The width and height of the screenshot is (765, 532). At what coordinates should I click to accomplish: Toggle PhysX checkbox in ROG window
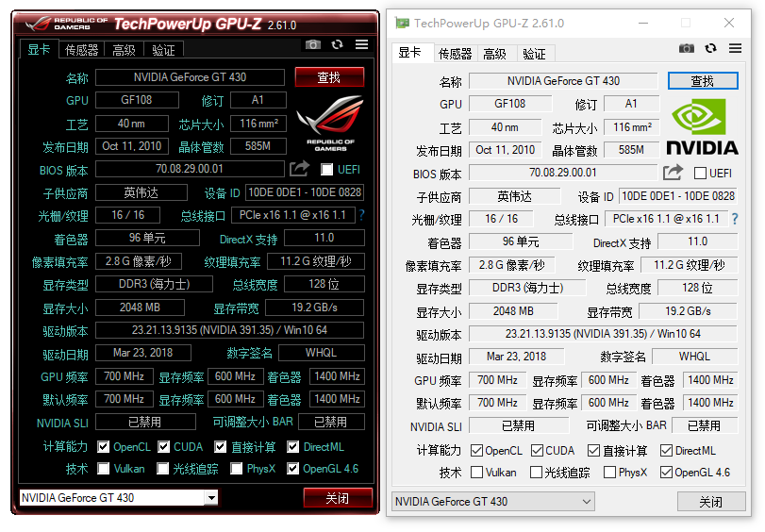tap(236, 469)
